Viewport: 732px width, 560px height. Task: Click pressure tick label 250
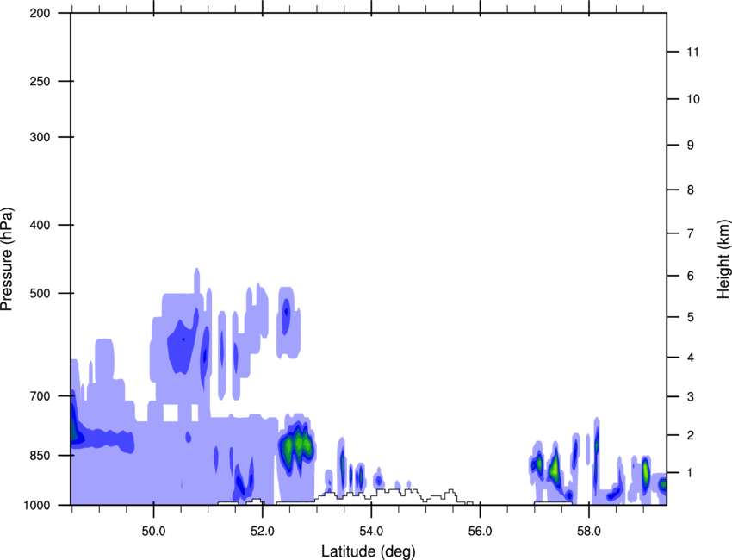[x=40, y=81]
